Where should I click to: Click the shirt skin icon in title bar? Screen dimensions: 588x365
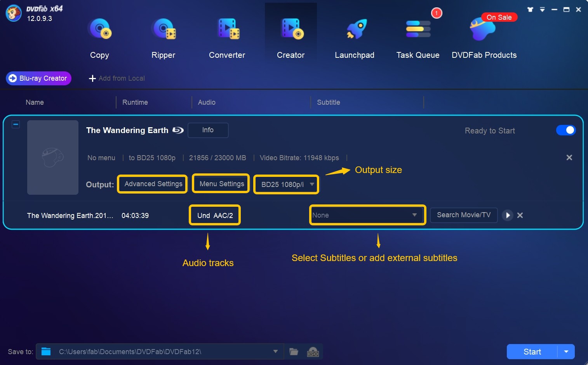point(530,9)
